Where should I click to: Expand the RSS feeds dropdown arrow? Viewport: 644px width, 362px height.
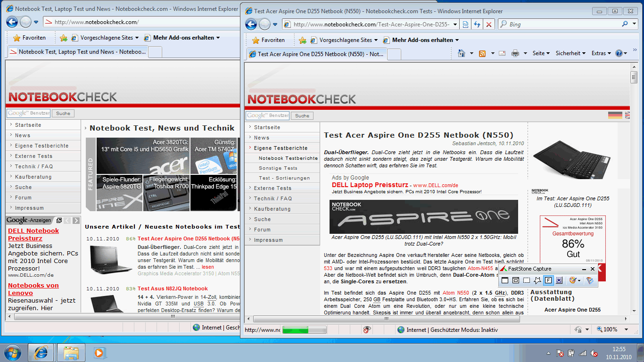click(x=492, y=53)
